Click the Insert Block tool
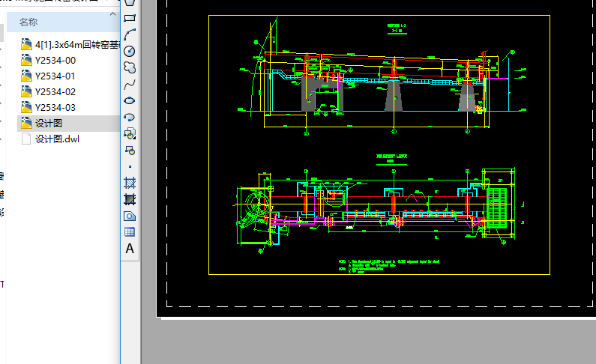 pos(130,133)
